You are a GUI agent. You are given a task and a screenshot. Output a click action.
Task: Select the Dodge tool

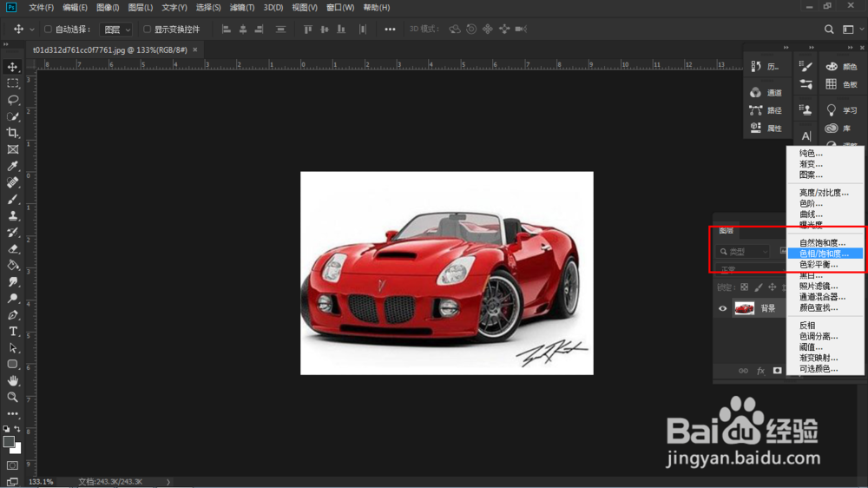pos(12,299)
